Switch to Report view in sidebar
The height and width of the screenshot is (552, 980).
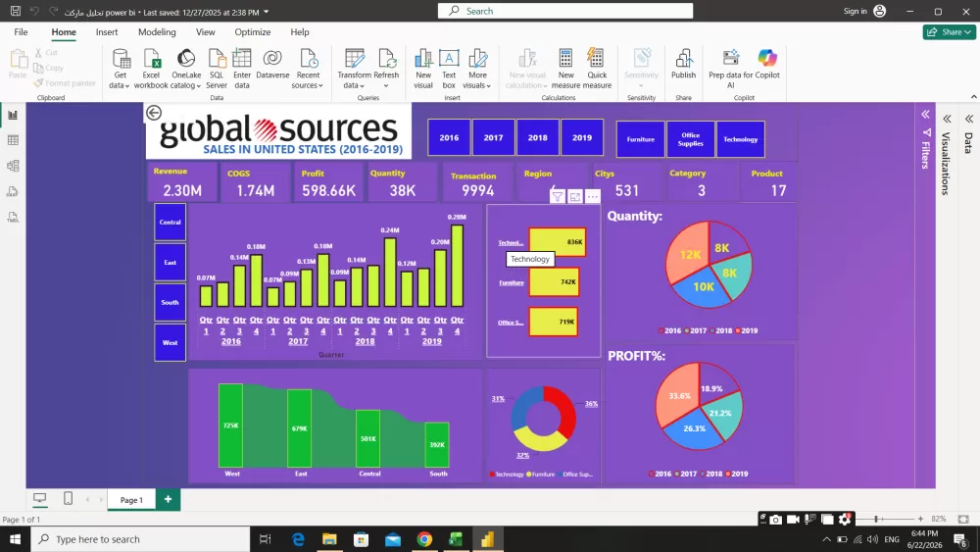click(x=13, y=115)
